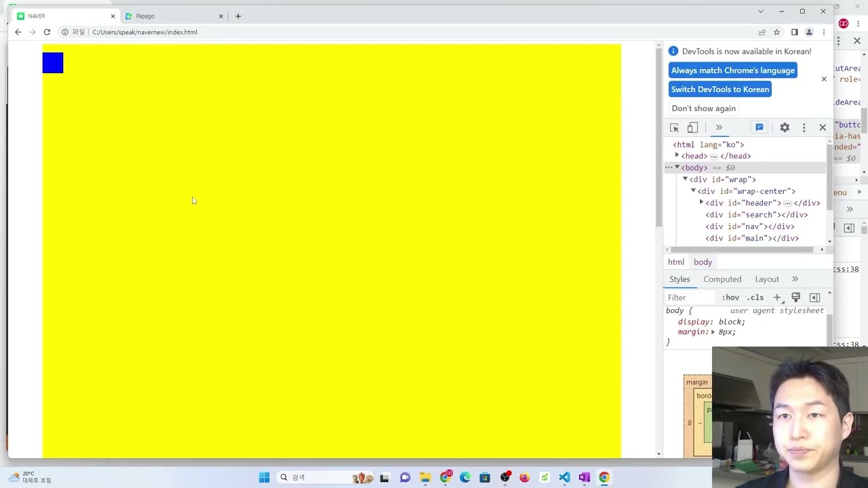The width and height of the screenshot is (868, 488).
Task: Toggle the computed styles sidebar icon
Action: pyautogui.click(x=814, y=298)
